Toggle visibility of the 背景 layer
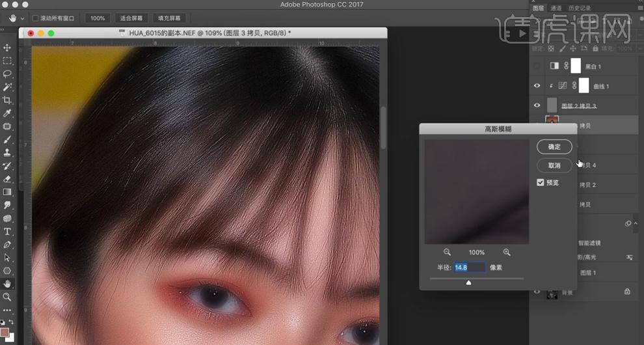 pyautogui.click(x=537, y=292)
